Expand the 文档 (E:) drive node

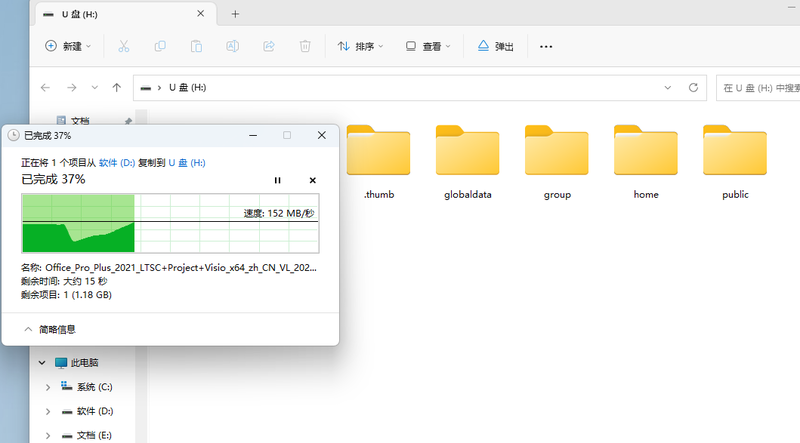point(48,435)
